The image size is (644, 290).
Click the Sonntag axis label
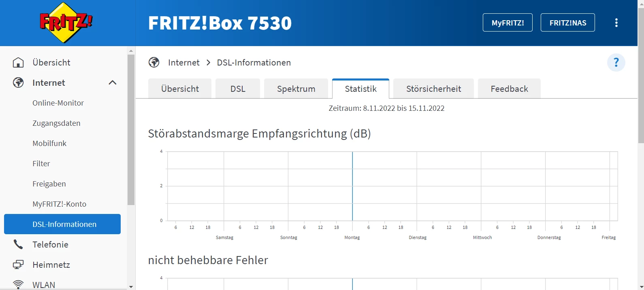click(x=288, y=237)
